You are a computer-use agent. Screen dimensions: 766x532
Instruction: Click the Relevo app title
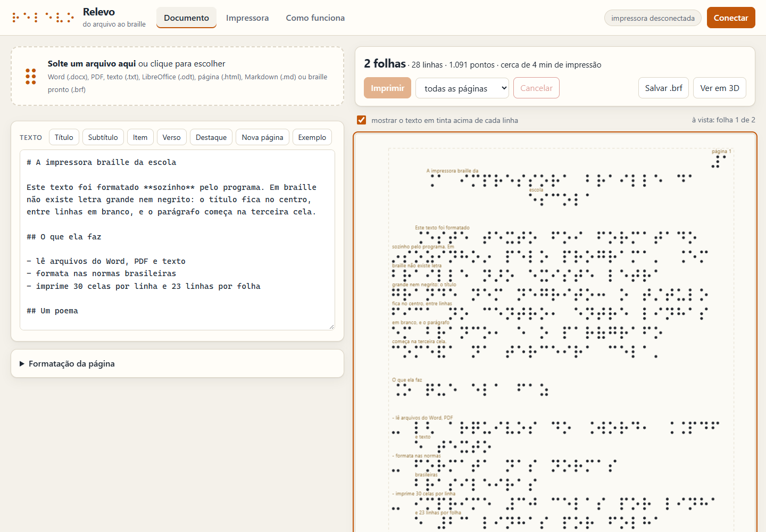99,12
